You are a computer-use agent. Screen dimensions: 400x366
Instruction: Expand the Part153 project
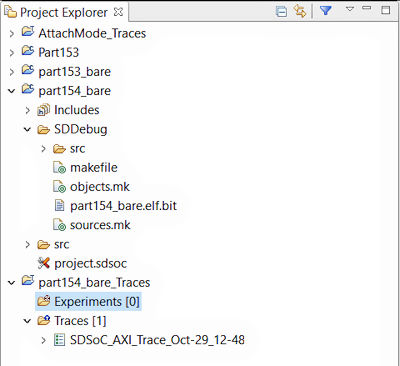12,53
